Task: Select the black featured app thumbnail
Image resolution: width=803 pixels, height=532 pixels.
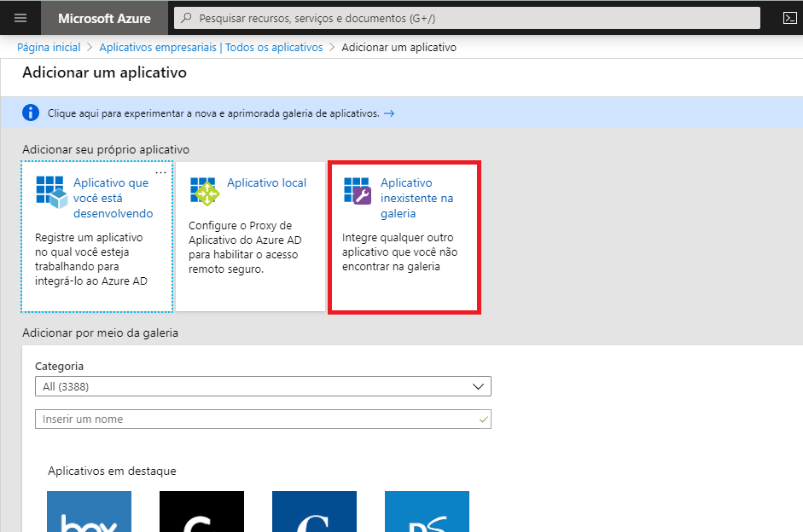Action: click(201, 512)
